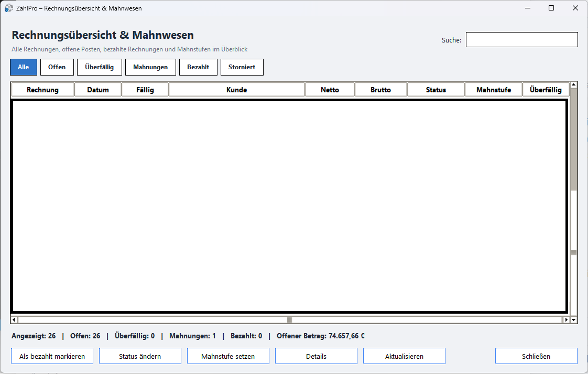Image resolution: width=588 pixels, height=374 pixels.
Task: Click the Offen: 26 status text
Action: [x=85, y=336]
